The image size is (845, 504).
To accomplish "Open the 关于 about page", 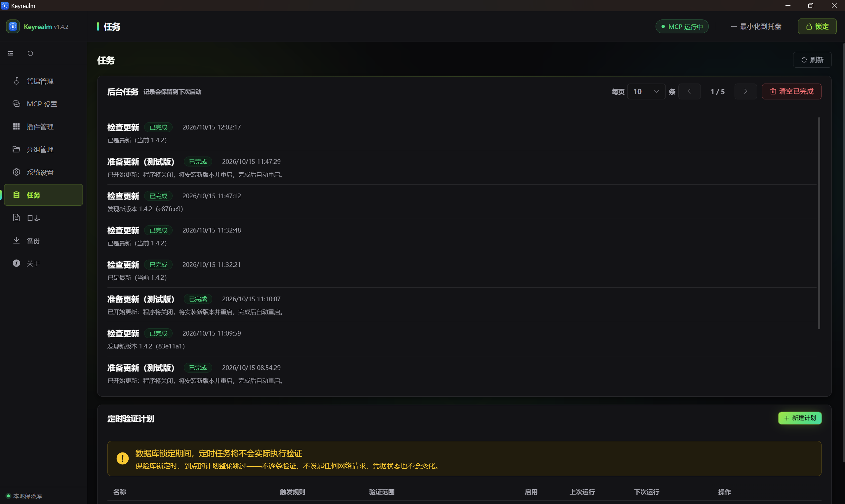I will pyautogui.click(x=44, y=263).
